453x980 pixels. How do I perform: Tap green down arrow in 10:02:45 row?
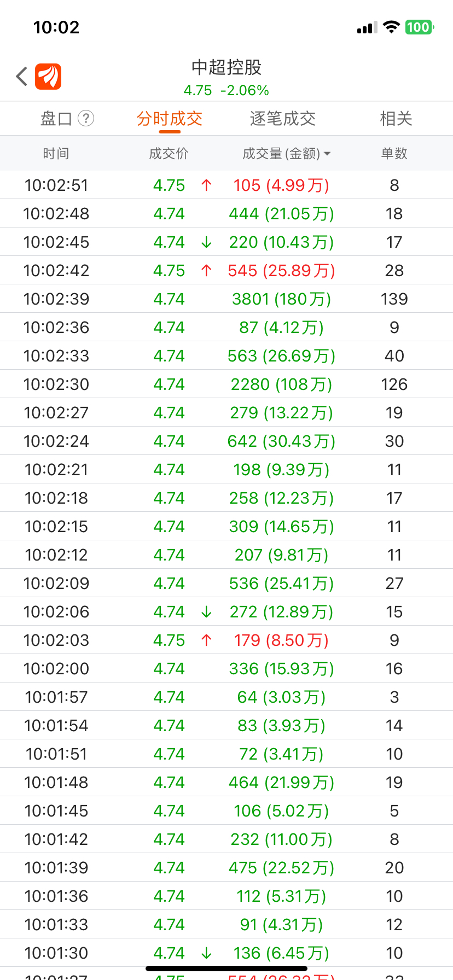click(x=206, y=242)
